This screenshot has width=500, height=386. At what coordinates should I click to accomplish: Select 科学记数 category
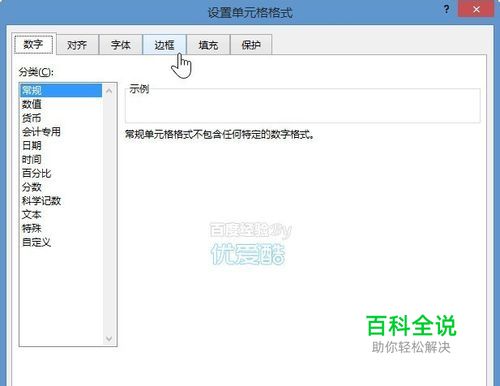pos(61,201)
